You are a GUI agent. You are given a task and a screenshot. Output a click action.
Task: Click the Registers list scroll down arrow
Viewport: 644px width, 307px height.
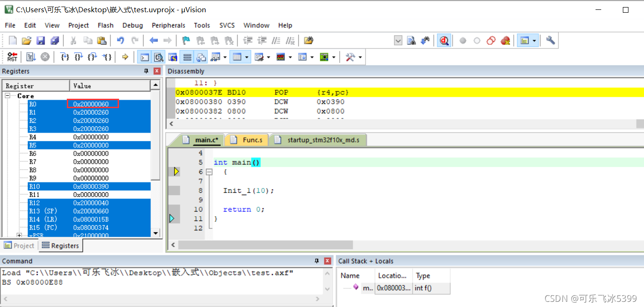pyautogui.click(x=155, y=233)
